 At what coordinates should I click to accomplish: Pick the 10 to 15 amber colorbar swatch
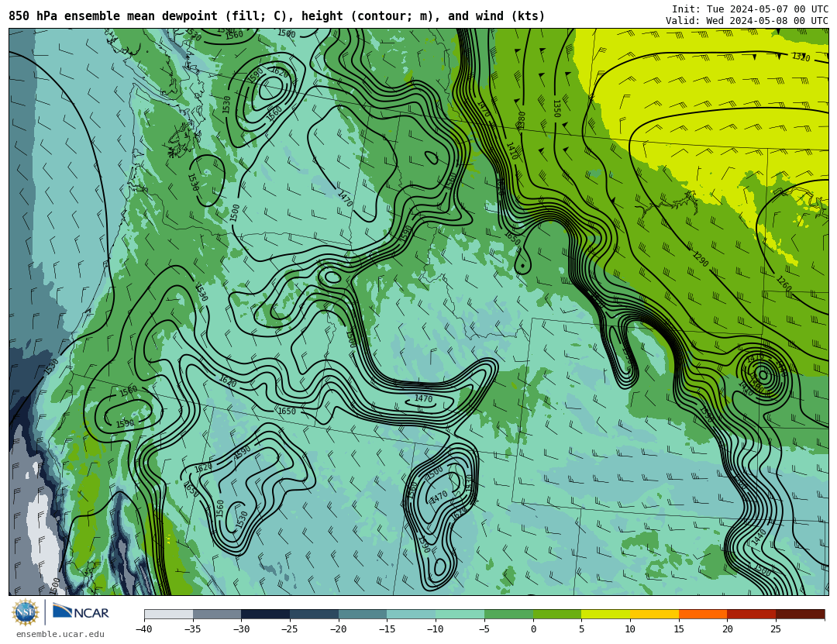pos(654,614)
